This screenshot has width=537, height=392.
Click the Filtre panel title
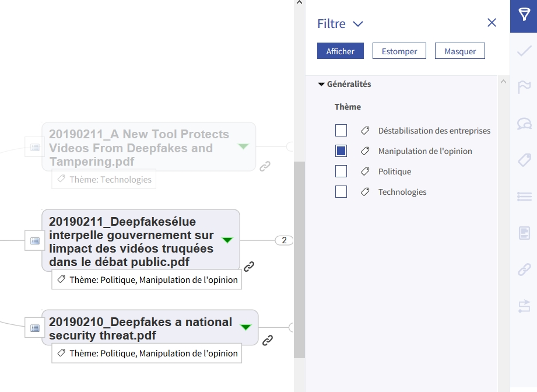[331, 24]
